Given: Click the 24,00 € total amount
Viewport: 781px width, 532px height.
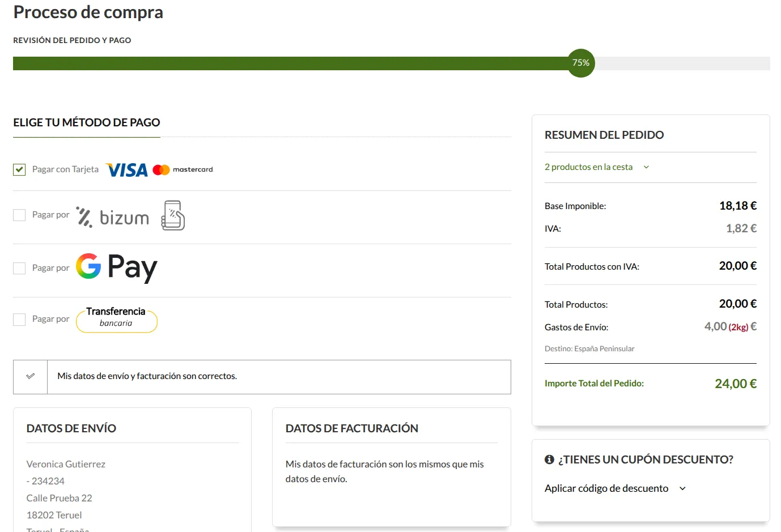Looking at the screenshot, I should (x=736, y=384).
